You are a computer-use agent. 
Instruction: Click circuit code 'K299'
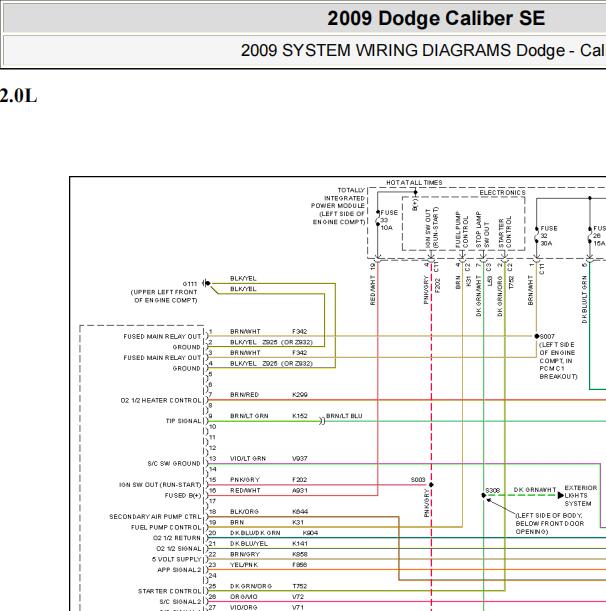tap(300, 395)
